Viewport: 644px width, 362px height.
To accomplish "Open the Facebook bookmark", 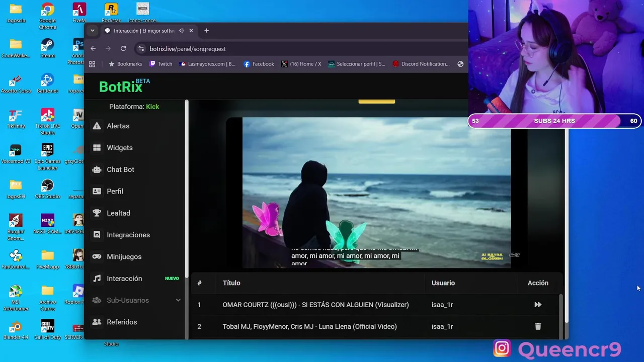I will pyautogui.click(x=259, y=64).
